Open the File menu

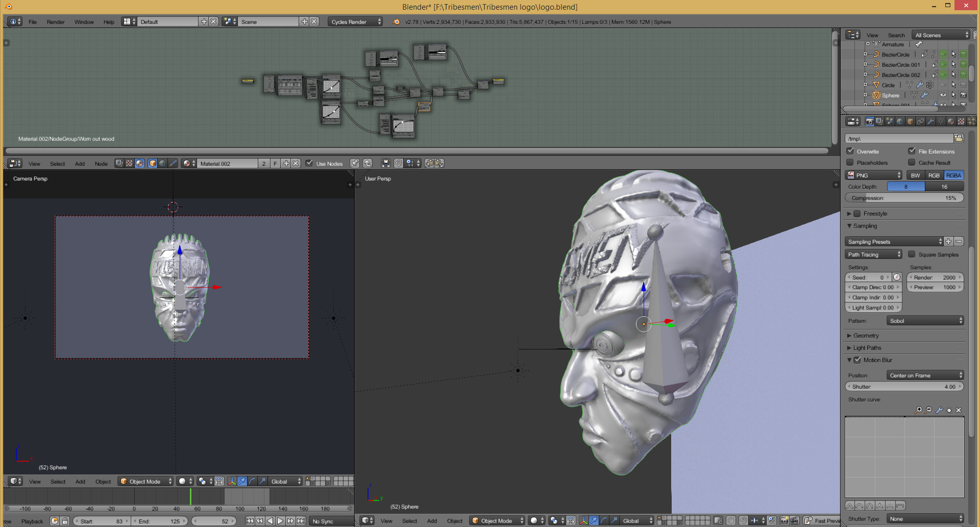pos(33,22)
